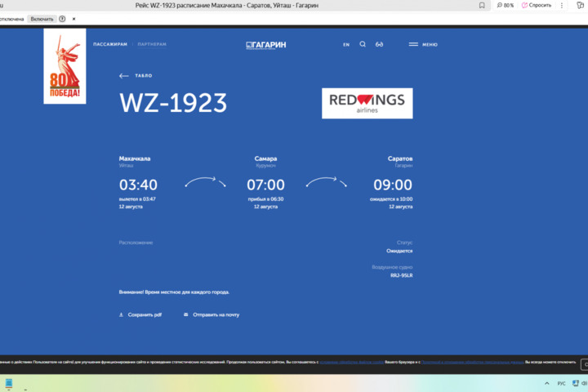
Task: Click the flight number WZ-1923 heading
Action: tap(173, 102)
